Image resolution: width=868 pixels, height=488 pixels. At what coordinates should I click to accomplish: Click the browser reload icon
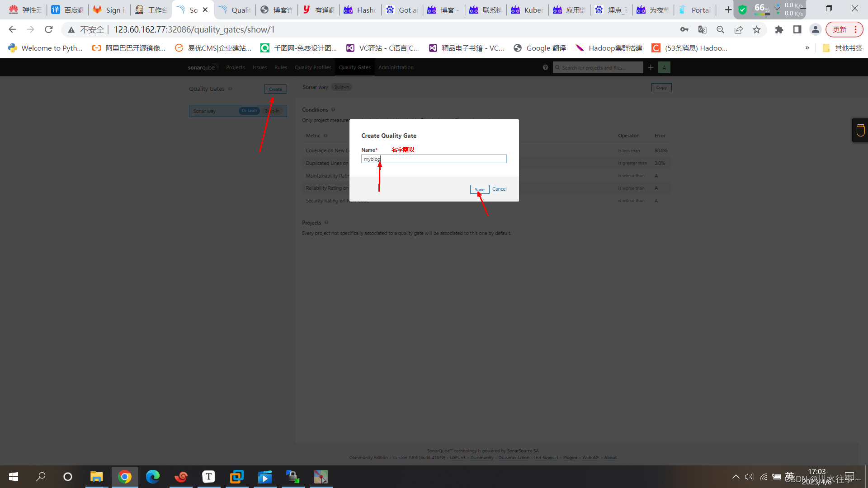tap(49, 30)
